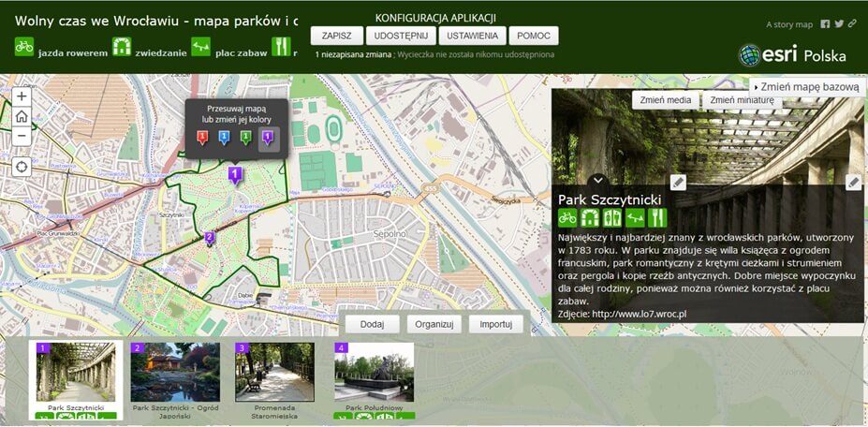
Task: Click restroom icon in description panel
Action: tap(612, 217)
